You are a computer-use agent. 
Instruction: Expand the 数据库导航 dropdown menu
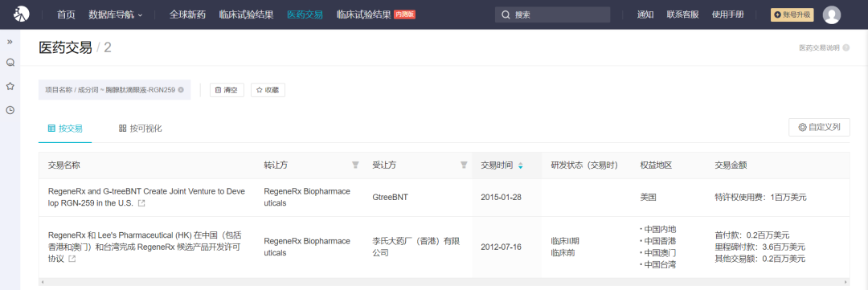[115, 15]
